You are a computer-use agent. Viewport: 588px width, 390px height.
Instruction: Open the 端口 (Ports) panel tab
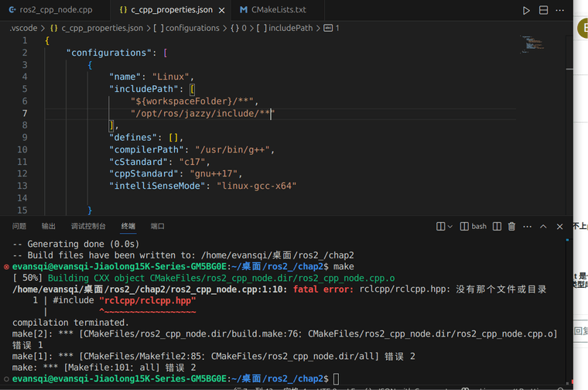pos(157,226)
